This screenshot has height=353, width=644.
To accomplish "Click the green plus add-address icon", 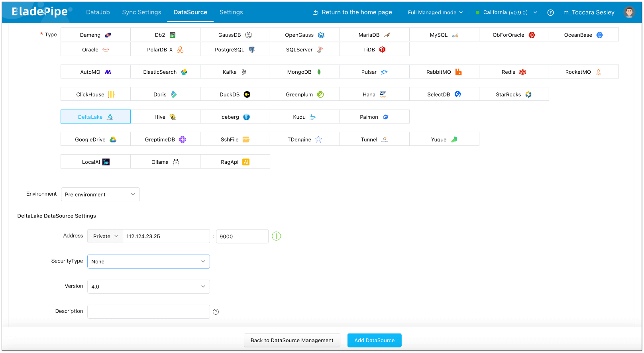I will click(x=276, y=236).
